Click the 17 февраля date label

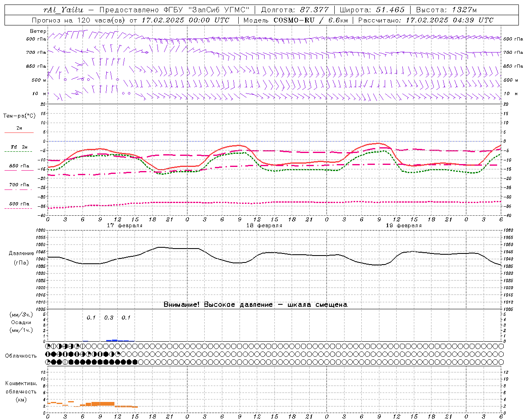125,226
